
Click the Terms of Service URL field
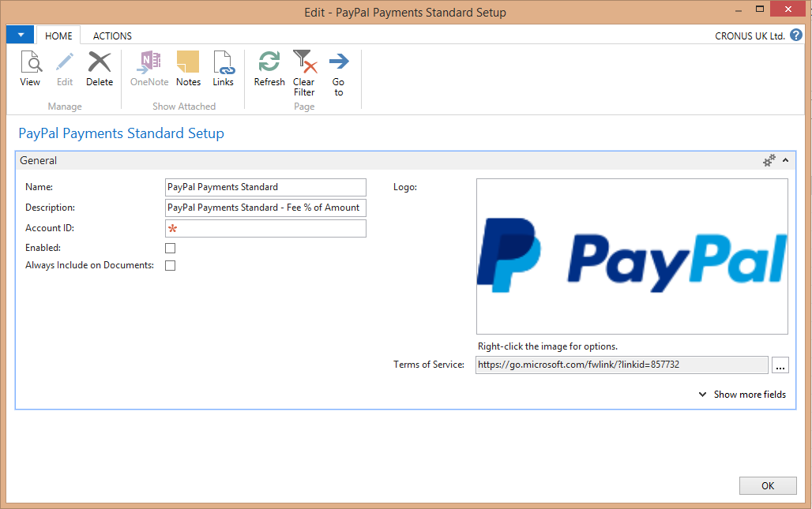(x=622, y=365)
